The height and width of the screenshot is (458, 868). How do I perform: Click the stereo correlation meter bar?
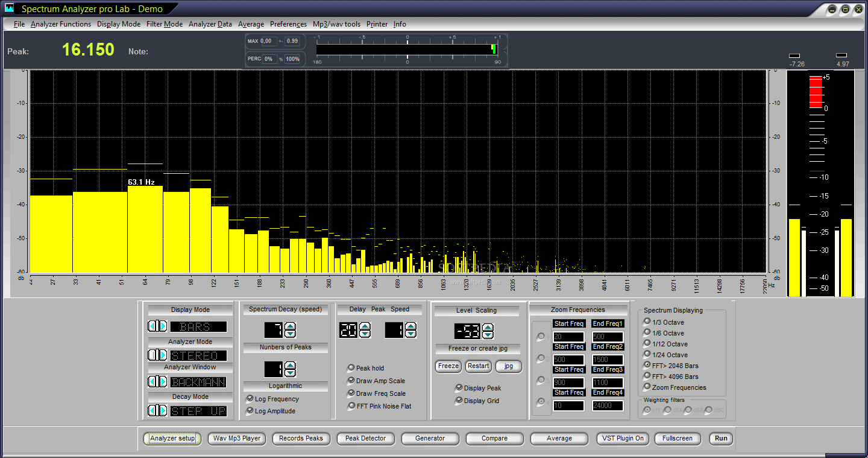tap(407, 49)
